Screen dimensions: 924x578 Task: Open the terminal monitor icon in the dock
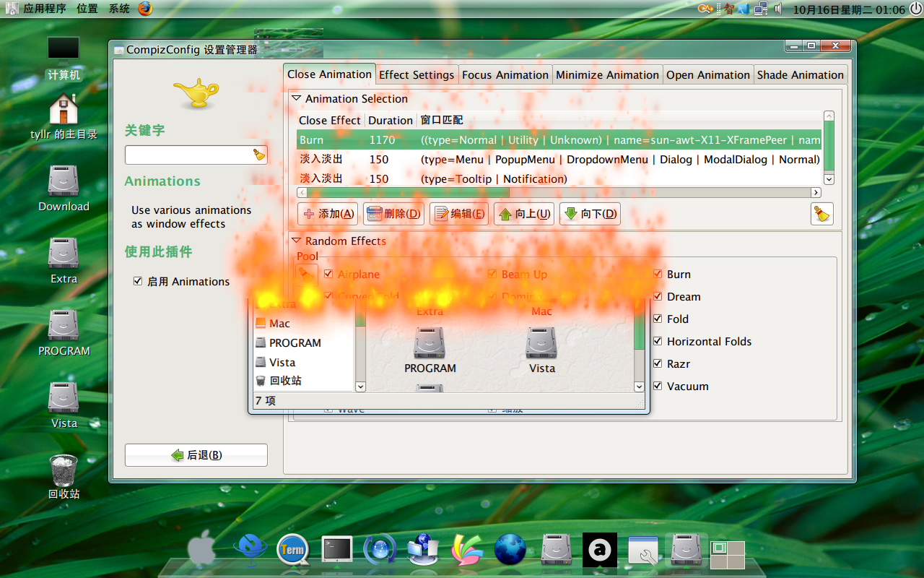(336, 550)
